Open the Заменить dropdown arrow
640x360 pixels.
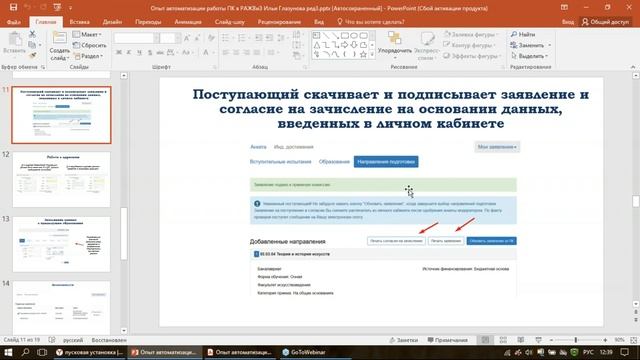pyautogui.click(x=549, y=45)
